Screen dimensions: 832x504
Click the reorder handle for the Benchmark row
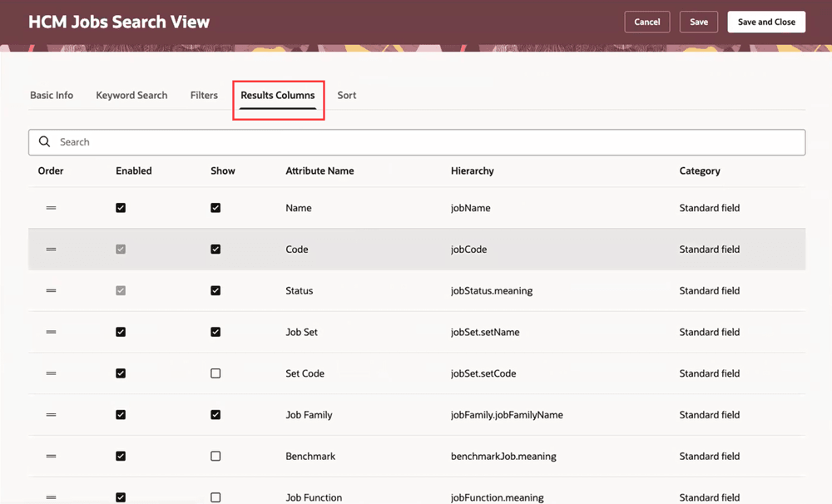click(x=51, y=457)
